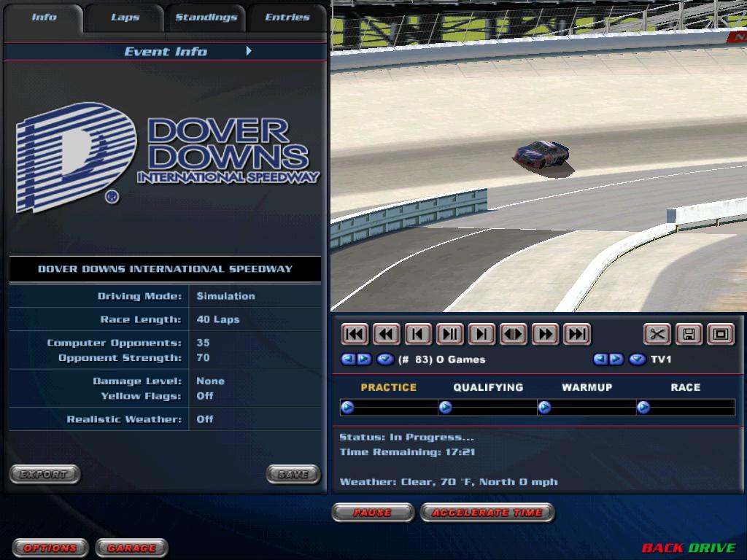747x560 pixels.
Task: Switch to the Info tab
Action: (x=44, y=17)
